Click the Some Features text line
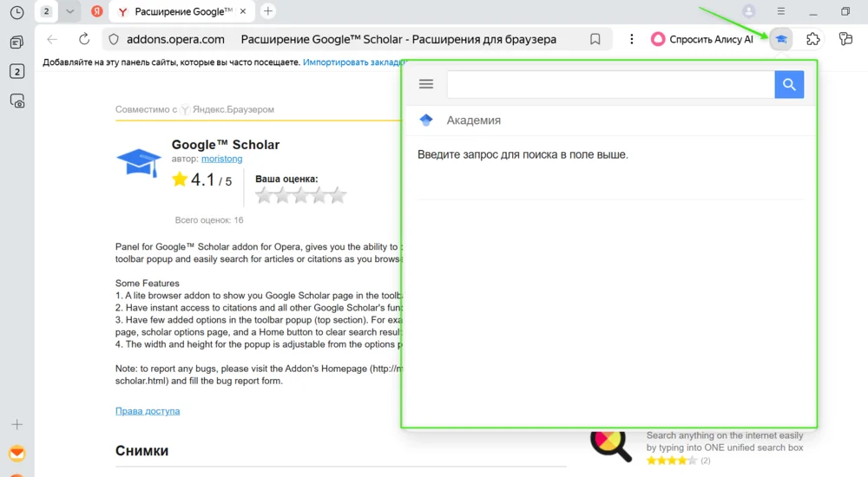Viewport: 868px width, 477px height. point(148,284)
